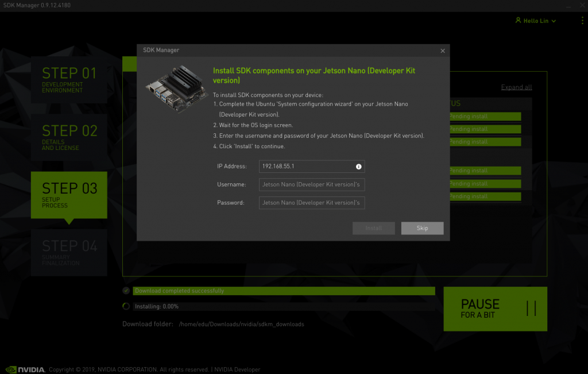The image size is (588, 374).
Task: Click the copyright 2019 NVIDIA Corporation text
Action: [129, 369]
